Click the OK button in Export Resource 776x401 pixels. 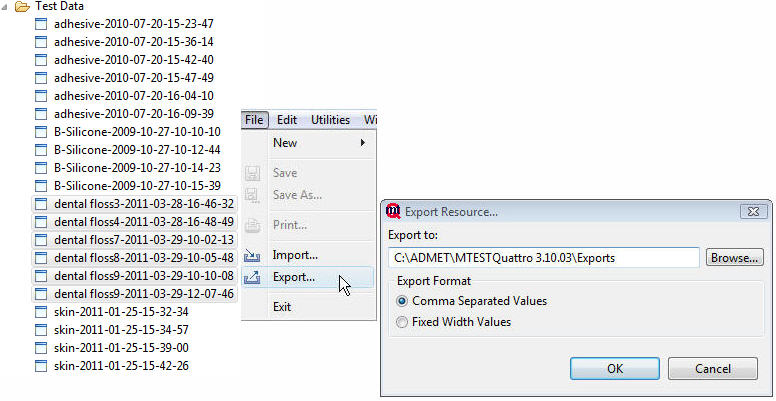click(x=615, y=369)
